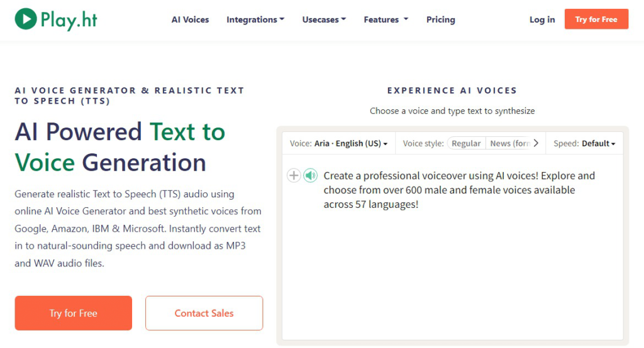
Task: Expand the Features menu
Action: (x=386, y=19)
